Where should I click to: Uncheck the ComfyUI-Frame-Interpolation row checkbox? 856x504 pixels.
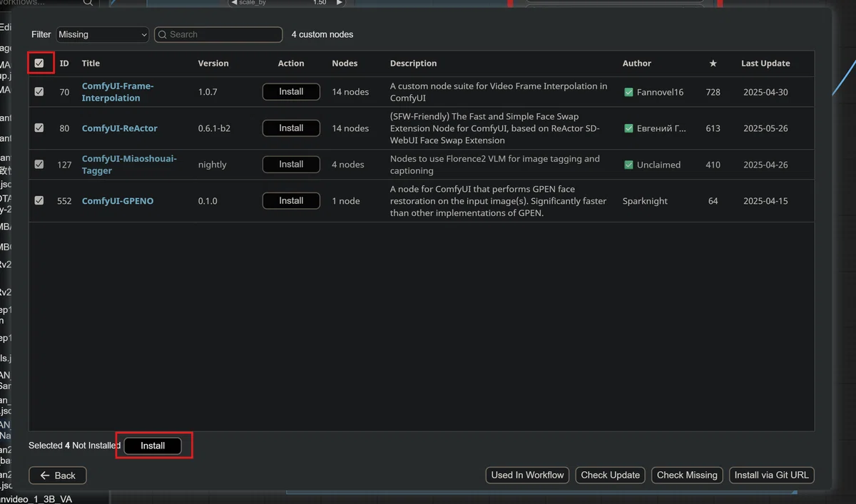click(x=39, y=92)
